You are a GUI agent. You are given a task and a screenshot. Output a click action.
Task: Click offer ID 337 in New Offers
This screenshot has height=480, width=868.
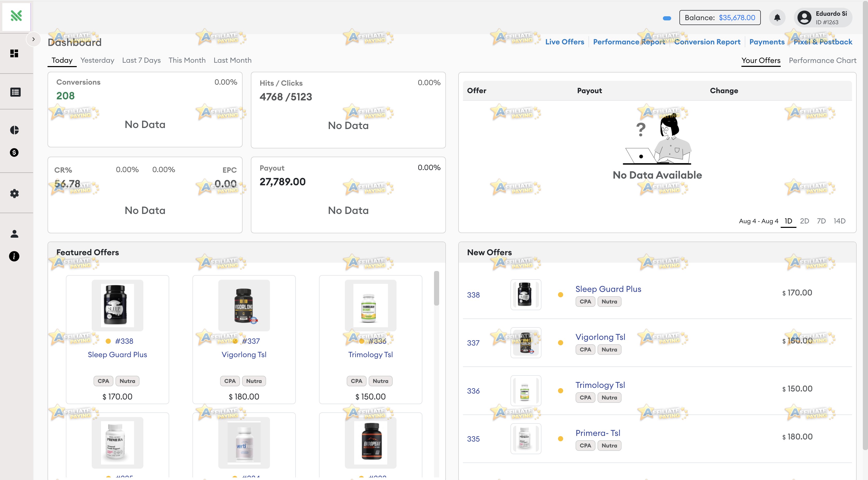pos(473,343)
